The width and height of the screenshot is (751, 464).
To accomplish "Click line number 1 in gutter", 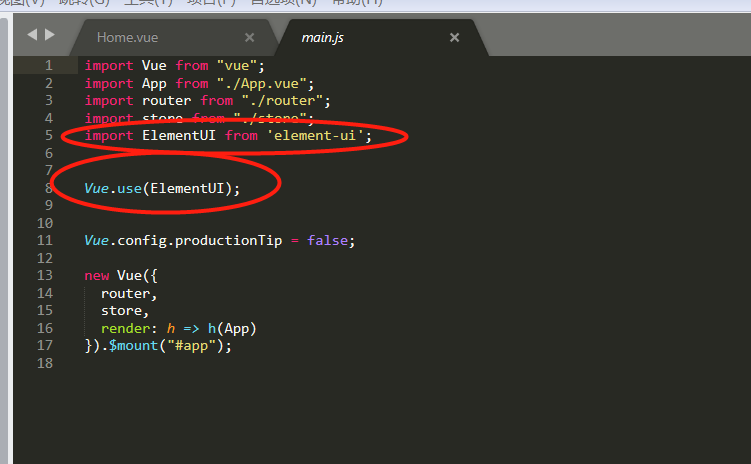I will click(x=49, y=66).
